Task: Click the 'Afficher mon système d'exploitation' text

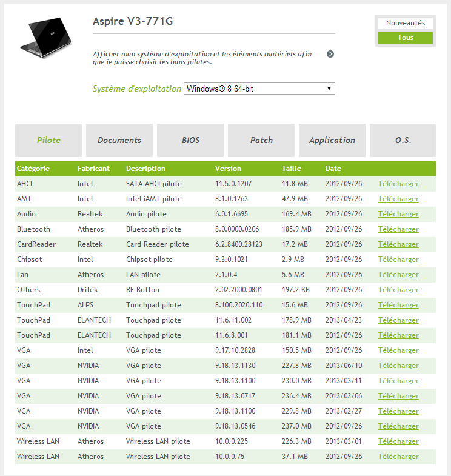Action: pyautogui.click(x=202, y=58)
